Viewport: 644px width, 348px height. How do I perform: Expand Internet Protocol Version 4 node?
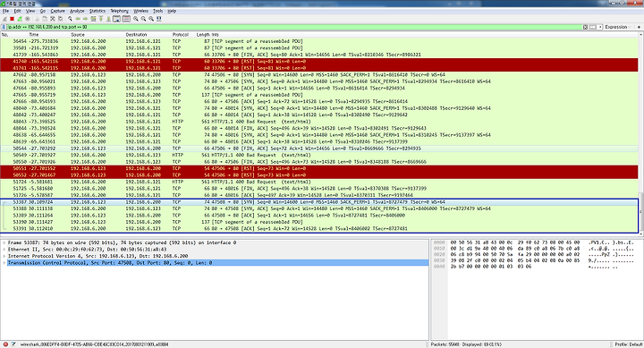(x=4, y=256)
